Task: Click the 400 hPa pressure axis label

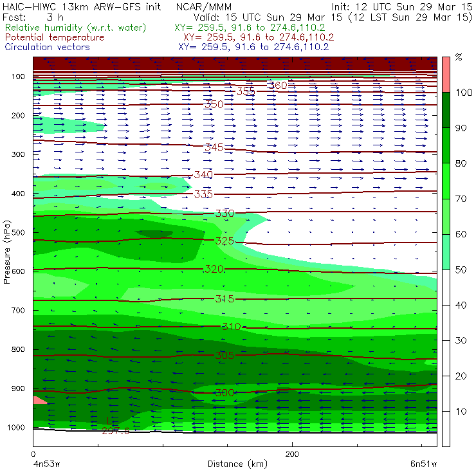Action: coord(18,194)
